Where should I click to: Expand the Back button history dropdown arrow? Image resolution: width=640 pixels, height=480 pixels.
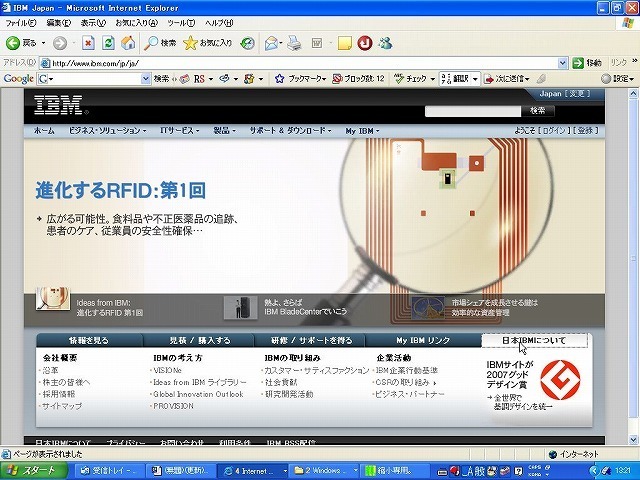coord(43,43)
